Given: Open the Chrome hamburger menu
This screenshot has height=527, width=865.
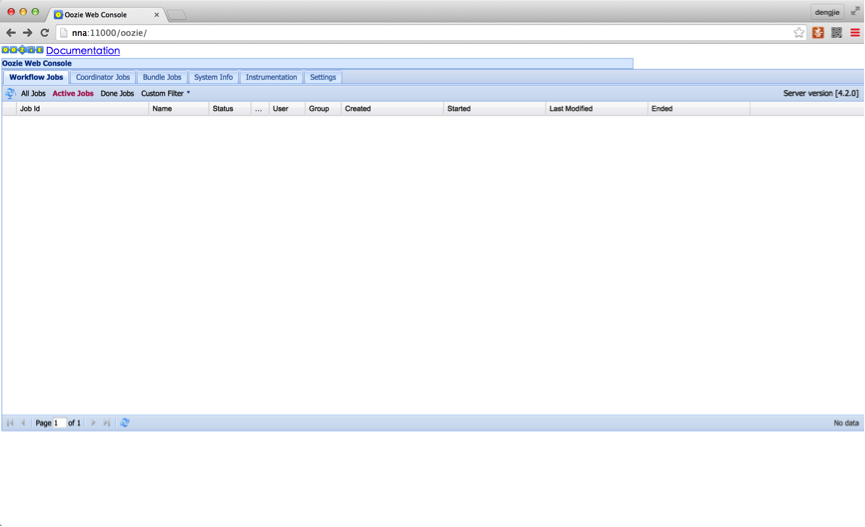Looking at the screenshot, I should click(x=855, y=33).
